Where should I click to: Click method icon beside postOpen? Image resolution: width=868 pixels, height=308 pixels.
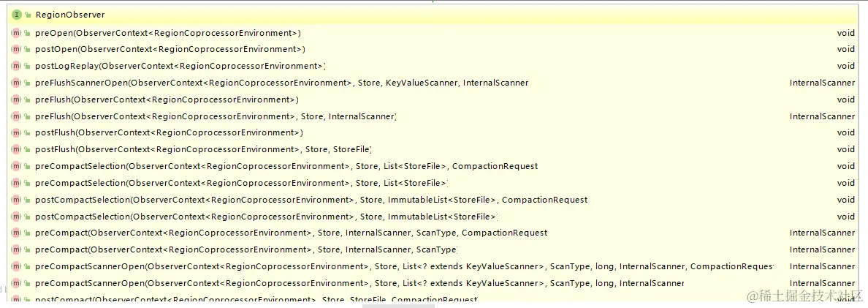coord(16,50)
